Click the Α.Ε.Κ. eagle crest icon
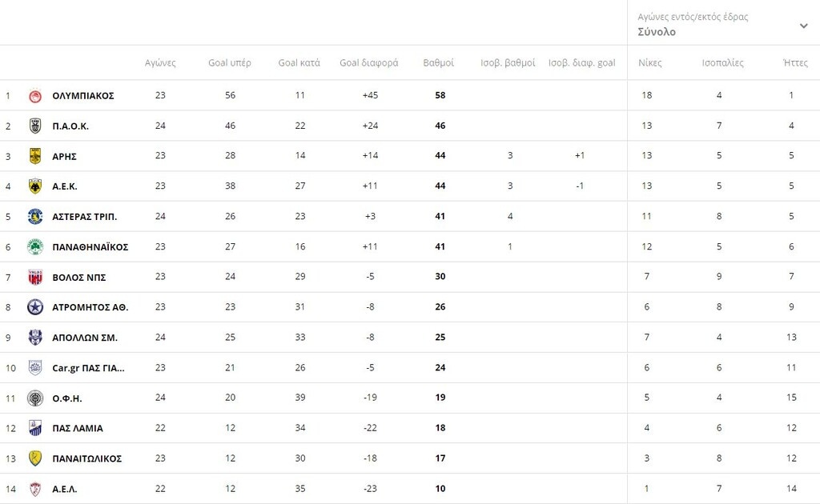Screen dimensions: 820x504 (x=35, y=186)
